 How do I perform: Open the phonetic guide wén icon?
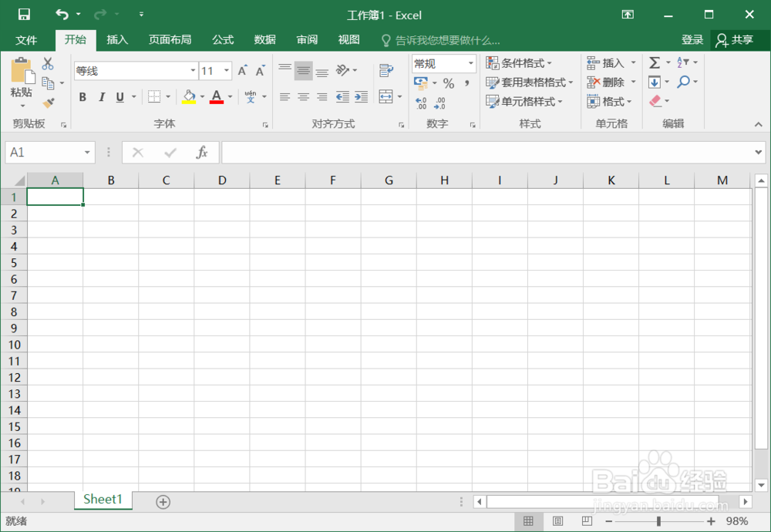pyautogui.click(x=251, y=96)
